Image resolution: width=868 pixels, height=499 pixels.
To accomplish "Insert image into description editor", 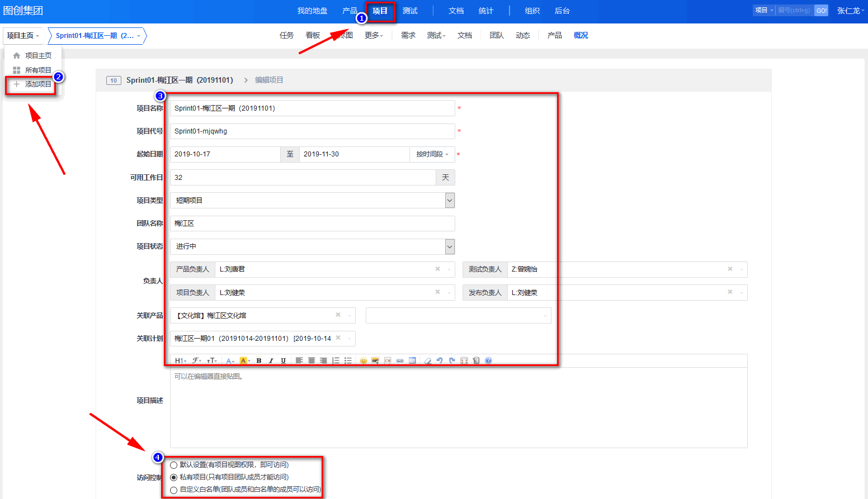I will click(375, 361).
